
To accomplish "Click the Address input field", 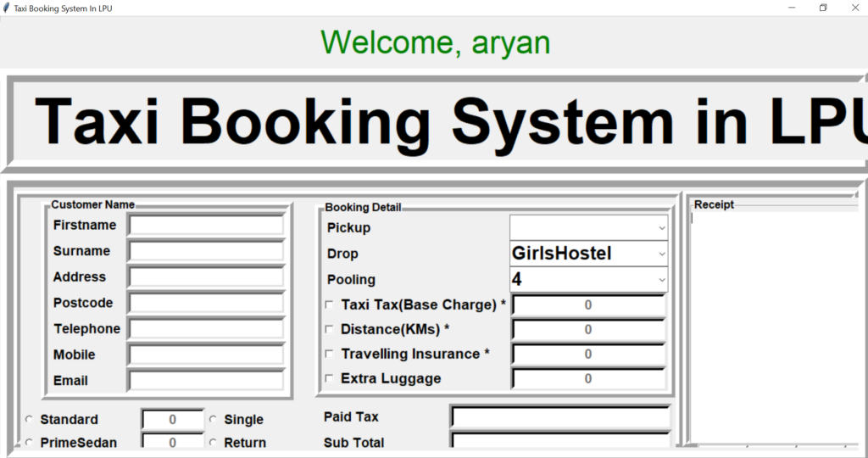I will click(206, 276).
